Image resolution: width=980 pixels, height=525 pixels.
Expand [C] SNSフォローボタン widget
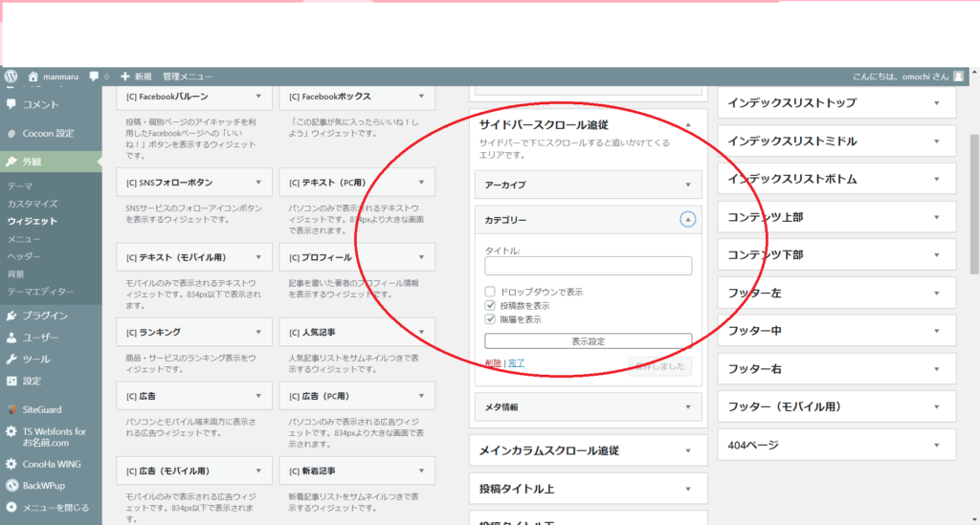click(x=258, y=183)
